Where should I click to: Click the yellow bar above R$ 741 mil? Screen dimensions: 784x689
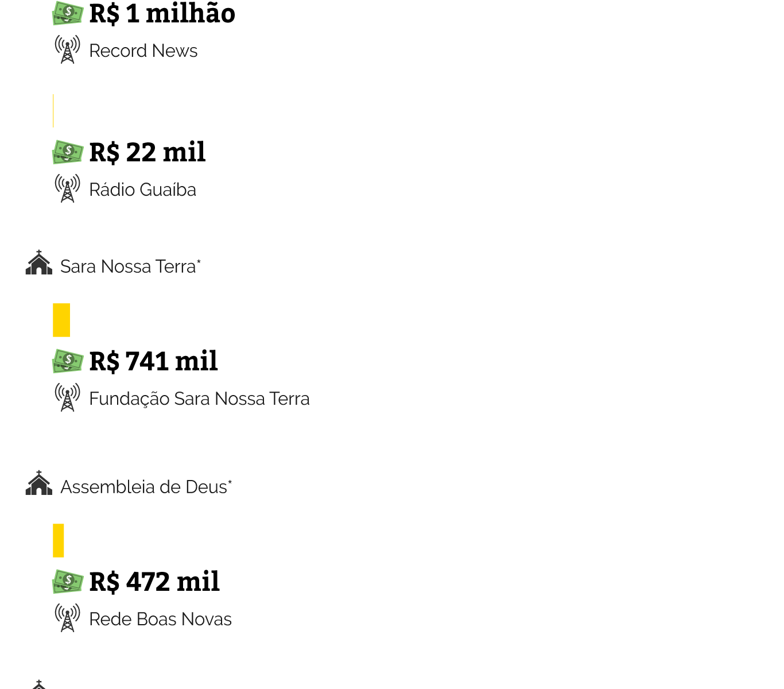61,320
